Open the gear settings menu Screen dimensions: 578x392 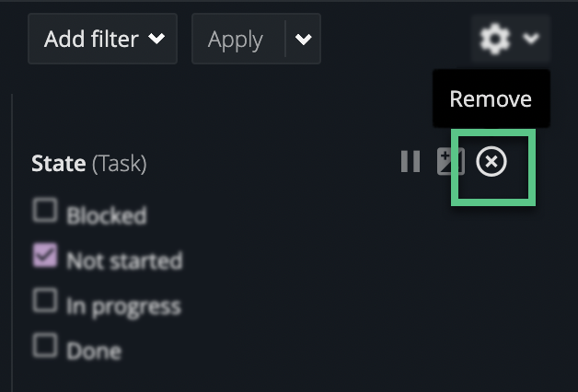click(x=495, y=39)
